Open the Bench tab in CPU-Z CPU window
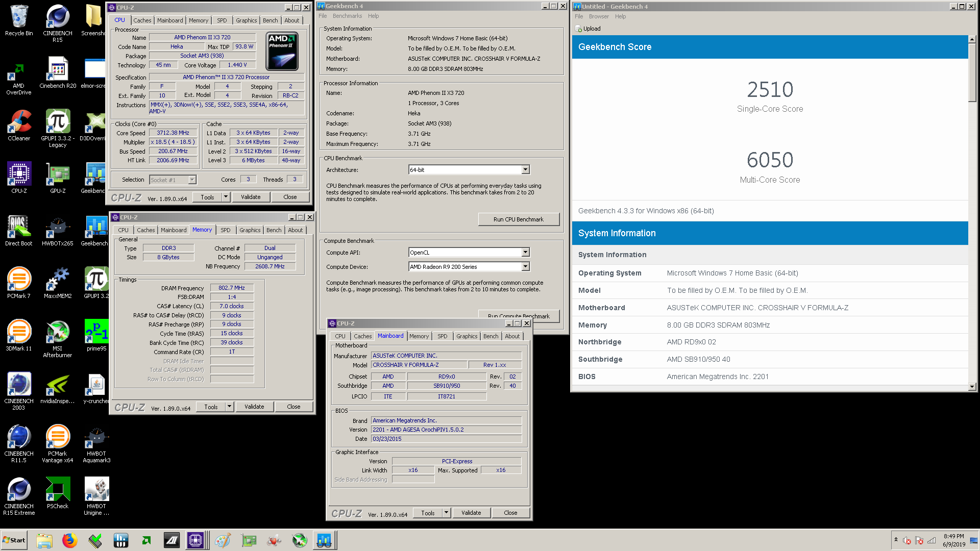Image resolution: width=980 pixels, height=551 pixels. tap(271, 20)
